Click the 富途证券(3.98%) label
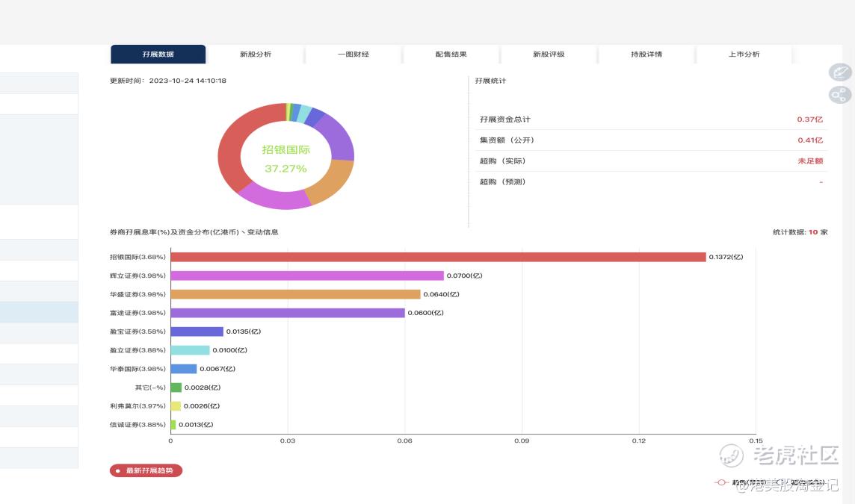This screenshot has width=855, height=504. click(x=138, y=313)
